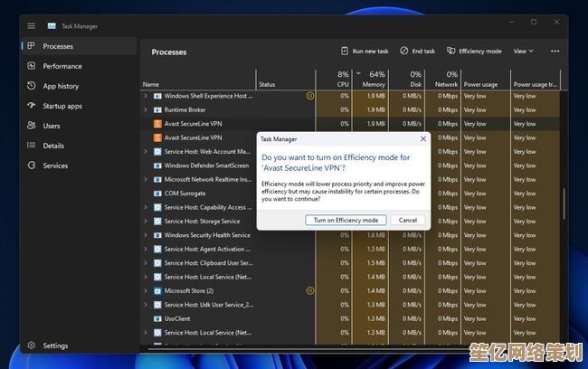588x369 pixels.
Task: Select the Details list icon
Action: tap(31, 145)
